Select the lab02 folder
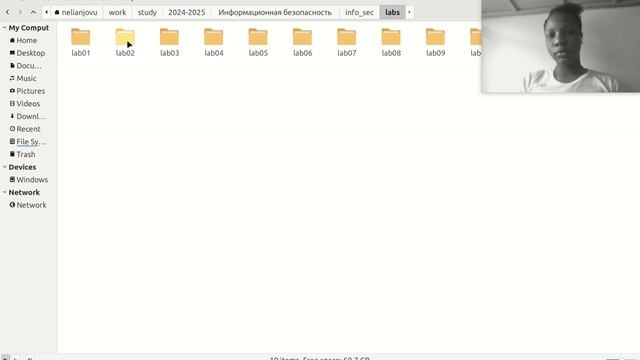This screenshot has width=640, height=360. (125, 42)
